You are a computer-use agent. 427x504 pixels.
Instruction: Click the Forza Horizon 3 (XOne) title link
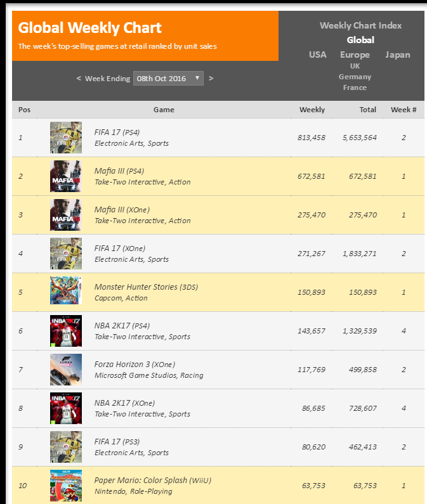pos(135,365)
